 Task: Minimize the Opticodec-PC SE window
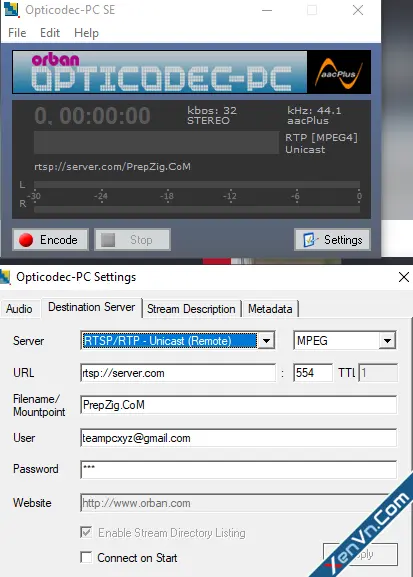pyautogui.click(x=267, y=10)
